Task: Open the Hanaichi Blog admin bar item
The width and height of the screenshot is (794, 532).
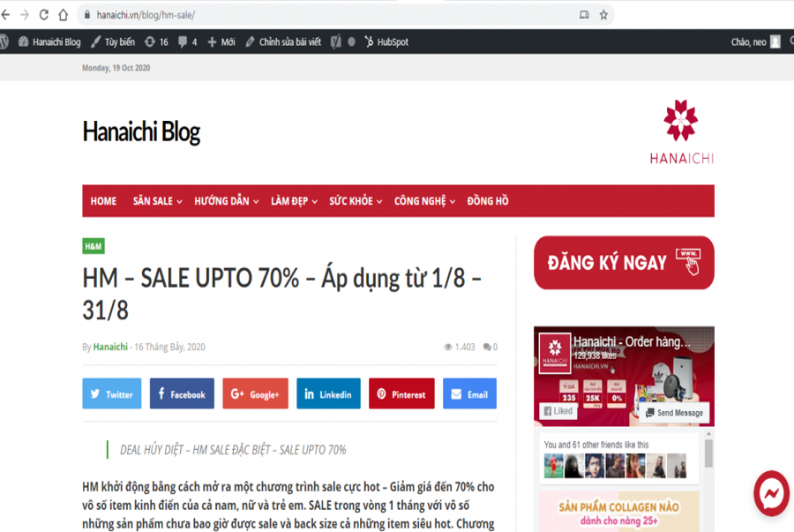Action: coord(49,41)
